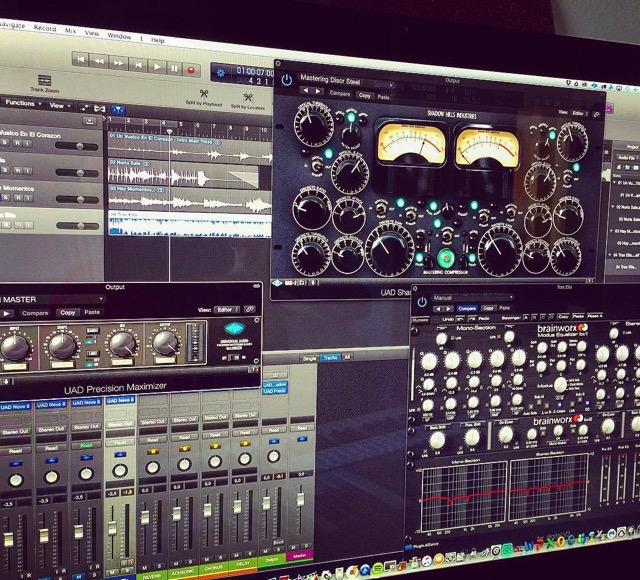Record-enable the Un Vuelco En El Corazon track
The image size is (640, 580).
[x=17, y=143]
